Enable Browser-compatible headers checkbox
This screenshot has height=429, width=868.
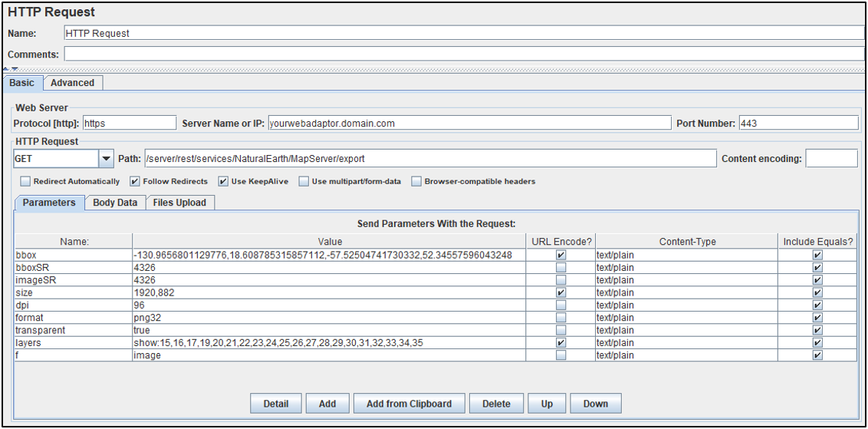pyautogui.click(x=416, y=181)
